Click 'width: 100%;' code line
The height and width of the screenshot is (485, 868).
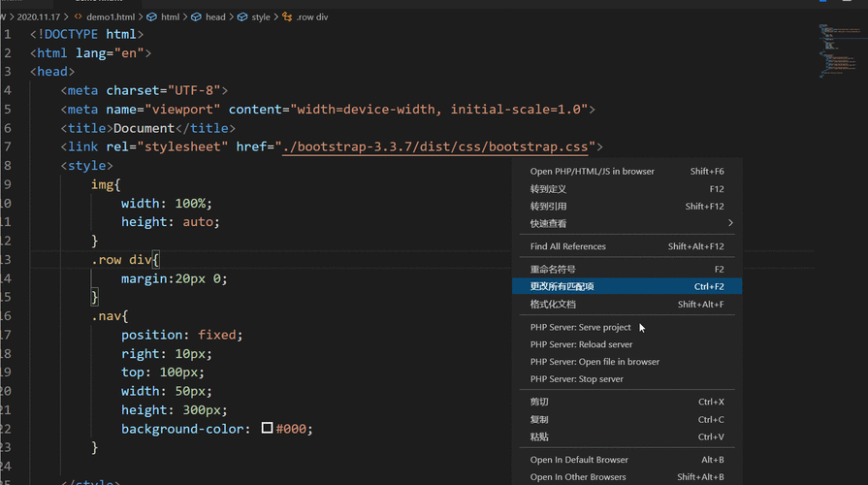point(167,204)
